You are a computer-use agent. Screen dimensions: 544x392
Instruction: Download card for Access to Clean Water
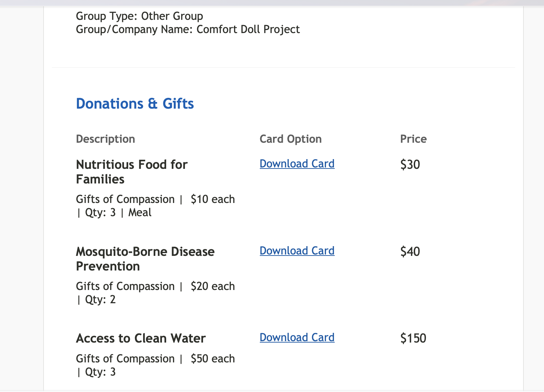pos(297,337)
